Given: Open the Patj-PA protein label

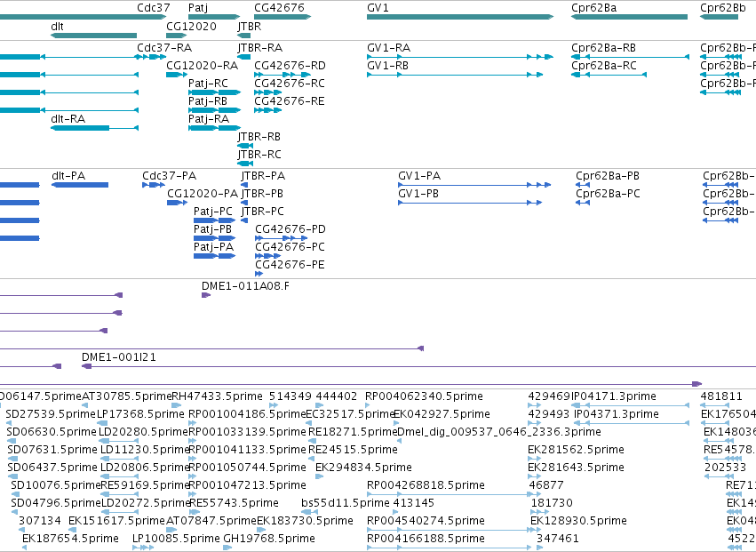Looking at the screenshot, I should pos(213,247).
